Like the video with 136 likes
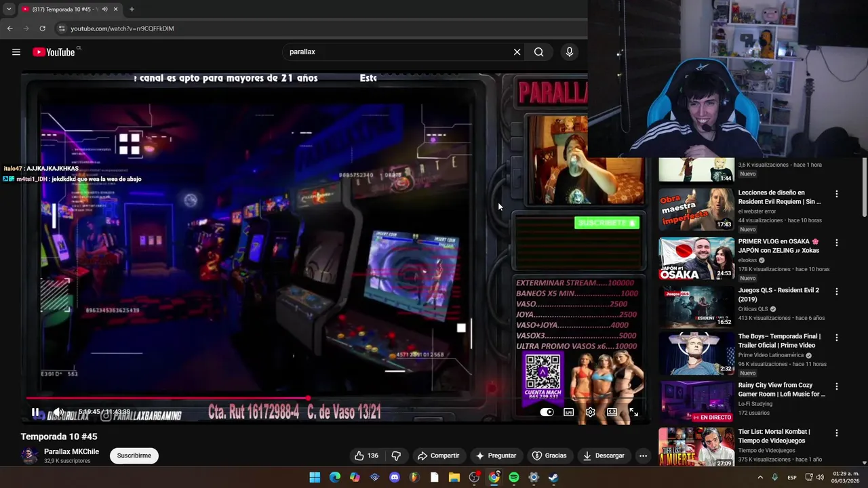The height and width of the screenshot is (488, 868). pyautogui.click(x=366, y=455)
